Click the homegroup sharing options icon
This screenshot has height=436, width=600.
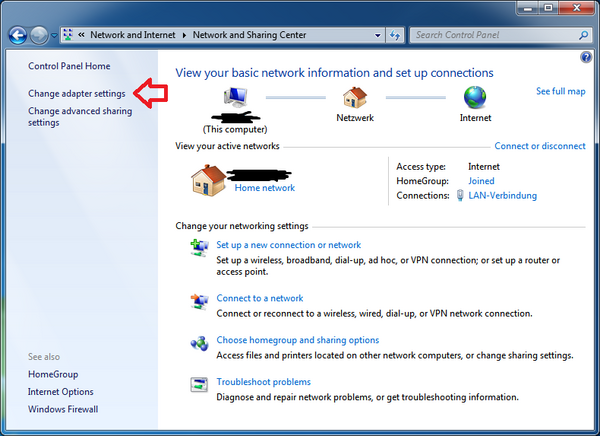click(x=199, y=343)
